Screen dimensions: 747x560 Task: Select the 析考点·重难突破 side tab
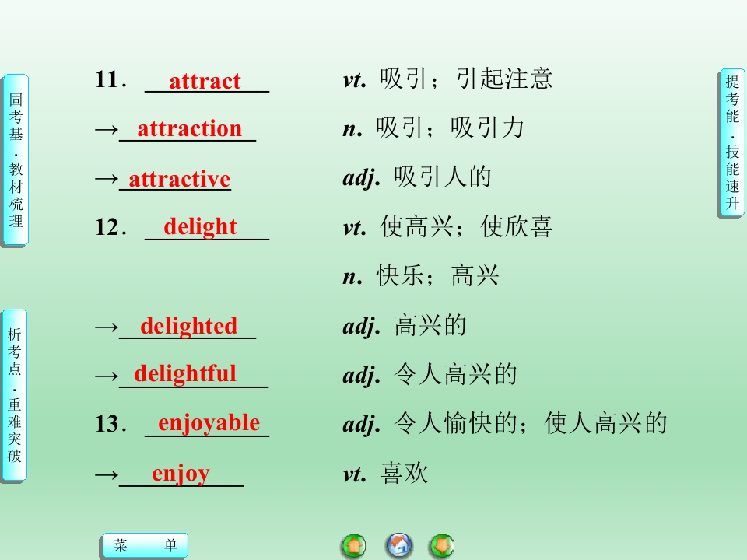click(15, 395)
